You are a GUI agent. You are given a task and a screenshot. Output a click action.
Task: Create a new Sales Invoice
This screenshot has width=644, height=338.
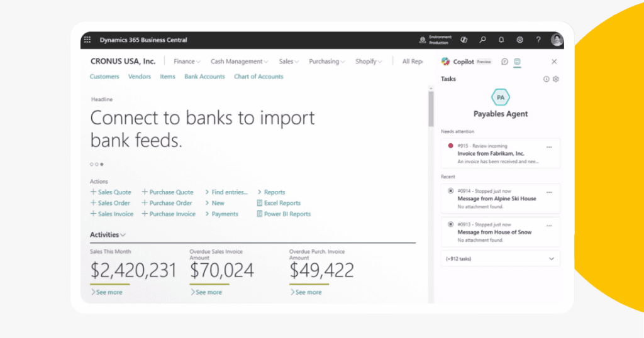pos(112,214)
